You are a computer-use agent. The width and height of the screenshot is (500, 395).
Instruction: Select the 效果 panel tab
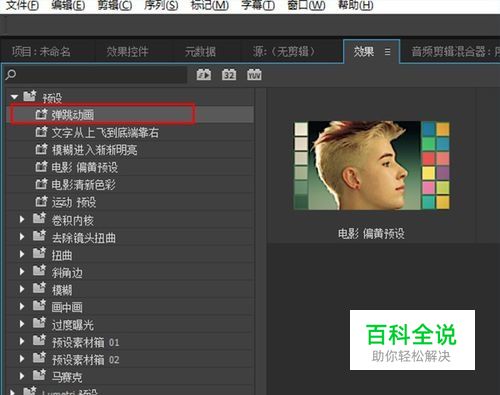364,52
